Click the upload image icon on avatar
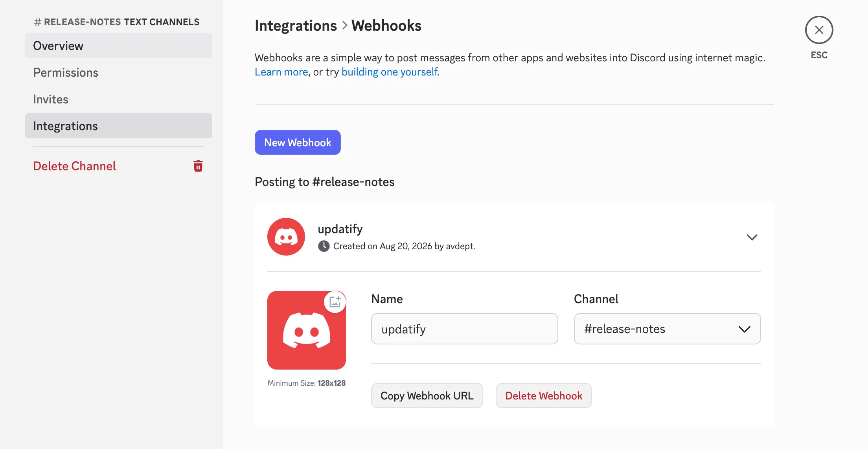 tap(335, 302)
